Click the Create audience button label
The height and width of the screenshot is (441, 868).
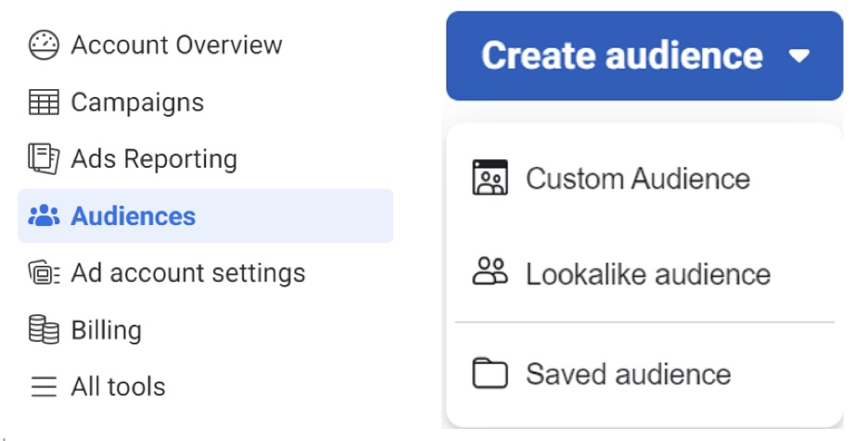(622, 56)
